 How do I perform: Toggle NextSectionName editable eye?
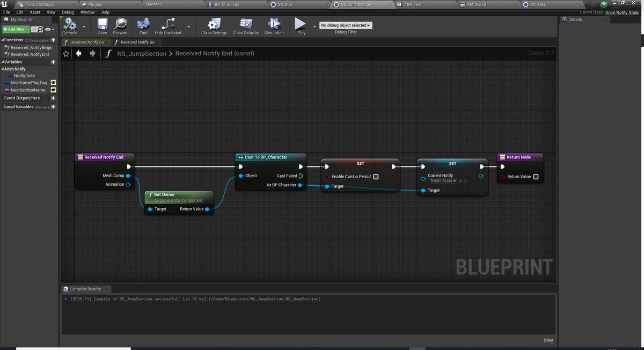tap(53, 90)
